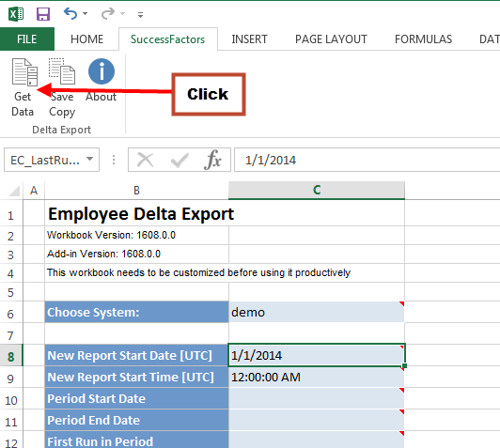This screenshot has width=500, height=448.
Task: Click the Undo arrow icon
Action: pos(70,13)
